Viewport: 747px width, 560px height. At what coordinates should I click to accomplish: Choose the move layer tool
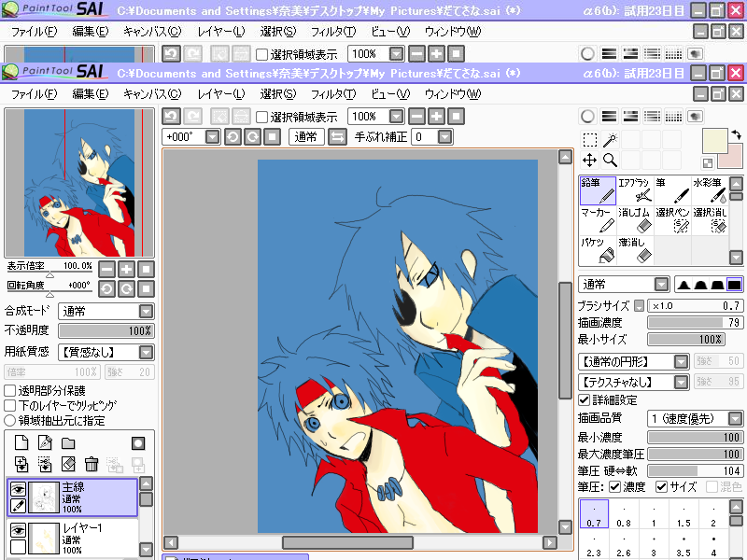590,160
